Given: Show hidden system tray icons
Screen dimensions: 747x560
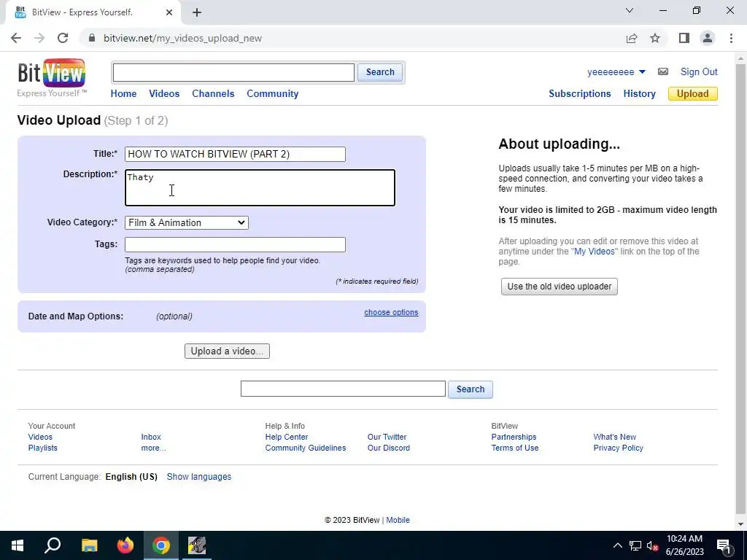Looking at the screenshot, I should pos(617,545).
